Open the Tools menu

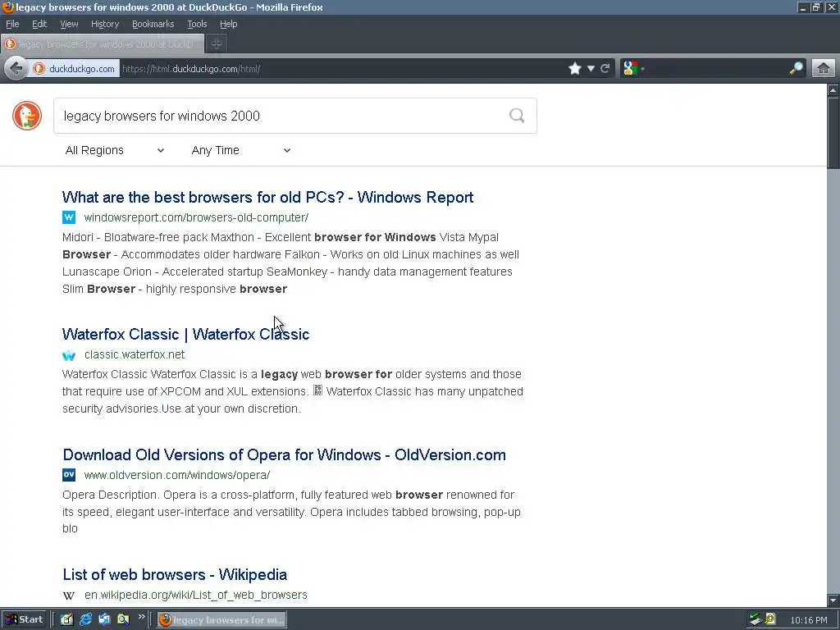tap(197, 24)
